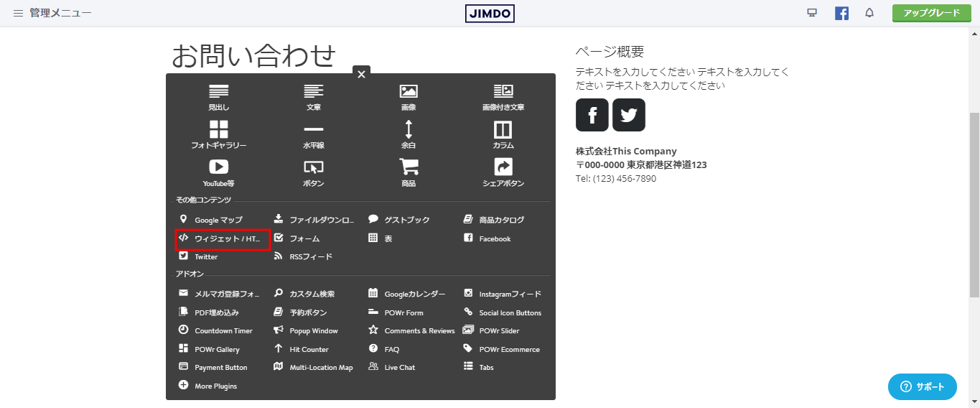Viewport: 980px width, 408px height.
Task: Insert a フォトギャラリー element
Action: [x=219, y=135]
